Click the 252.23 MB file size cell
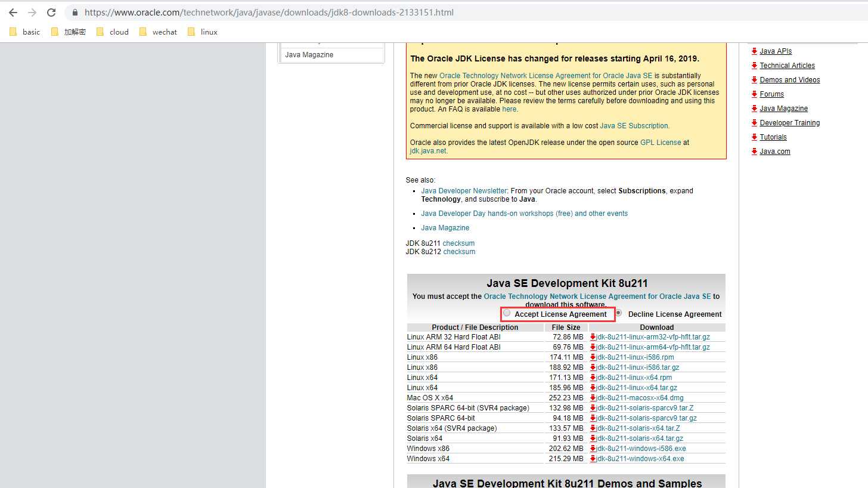This screenshot has height=488, width=868. [x=566, y=398]
